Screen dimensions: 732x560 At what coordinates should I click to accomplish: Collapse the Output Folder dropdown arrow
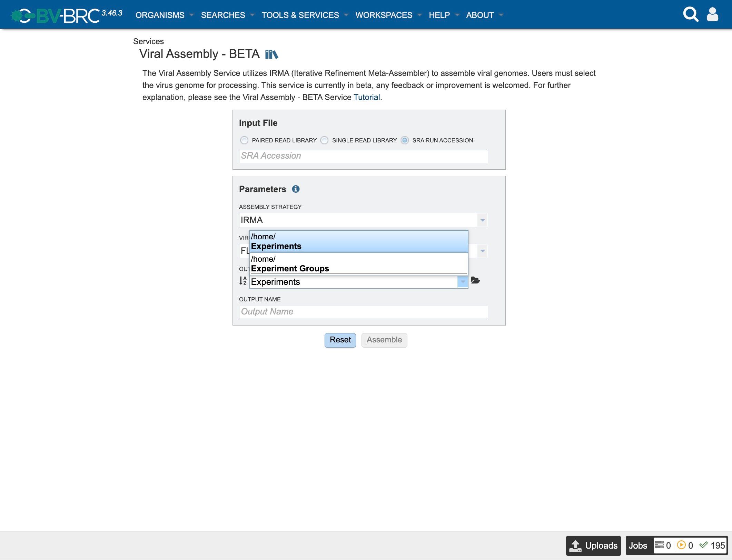(463, 282)
